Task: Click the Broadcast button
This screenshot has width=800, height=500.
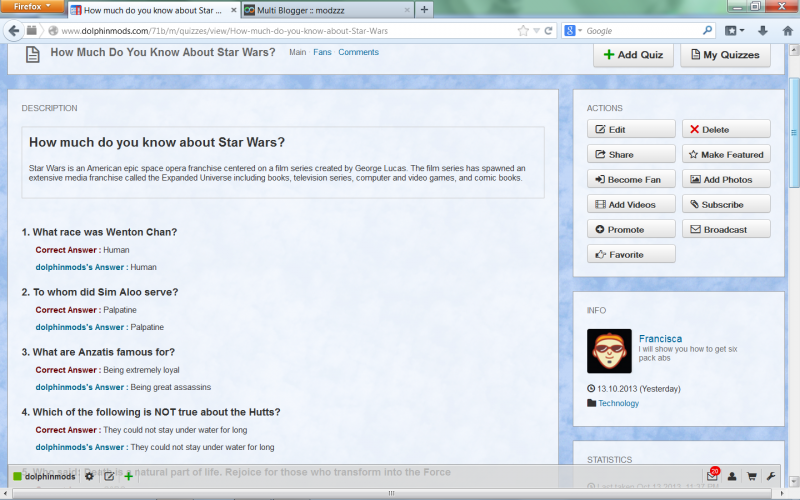Action: click(726, 229)
